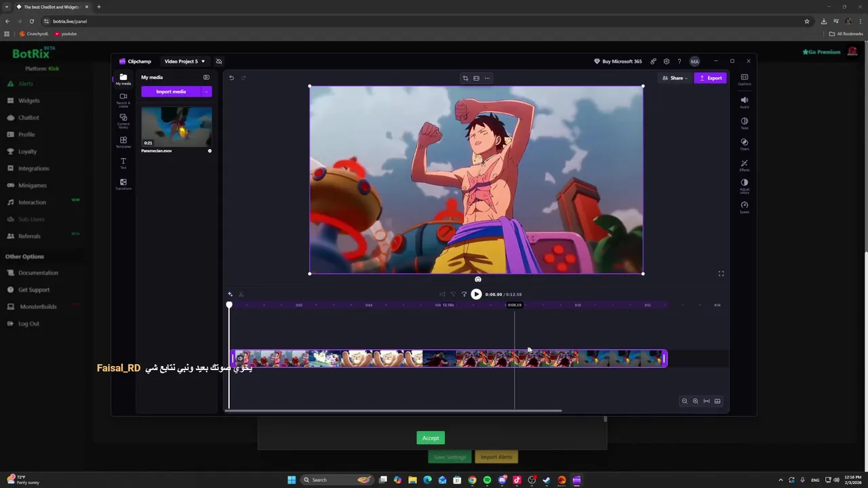Open the Effects properties panel
This screenshot has width=868, height=488.
(744, 165)
